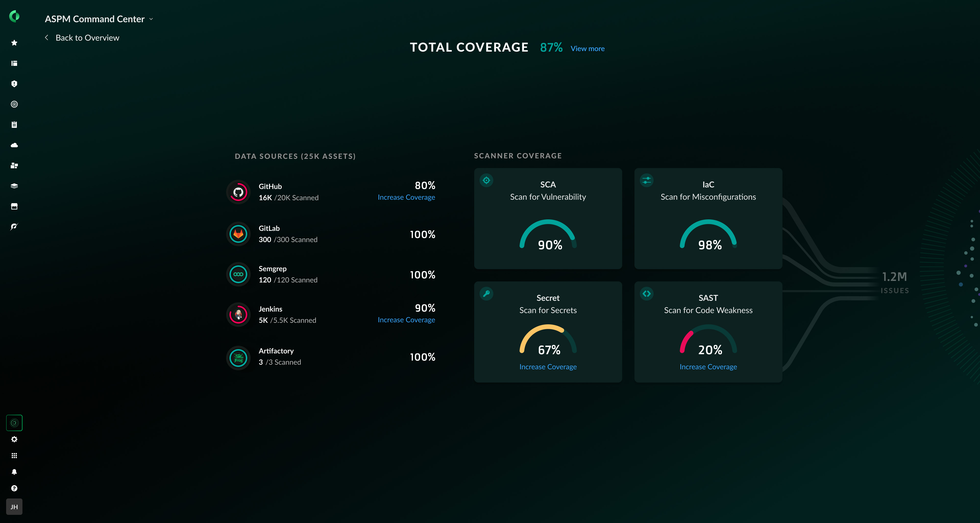Click the notifications bell icon

14,472
